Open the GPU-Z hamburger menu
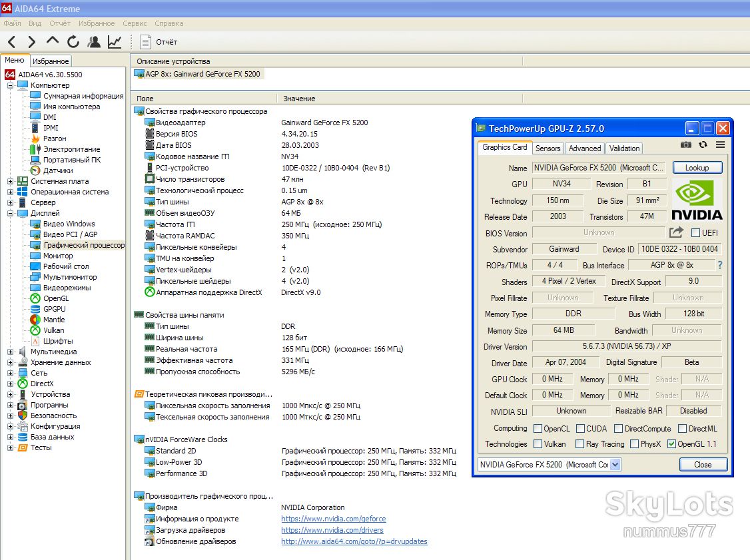Image resolution: width=750 pixels, height=560 pixels. (x=720, y=144)
